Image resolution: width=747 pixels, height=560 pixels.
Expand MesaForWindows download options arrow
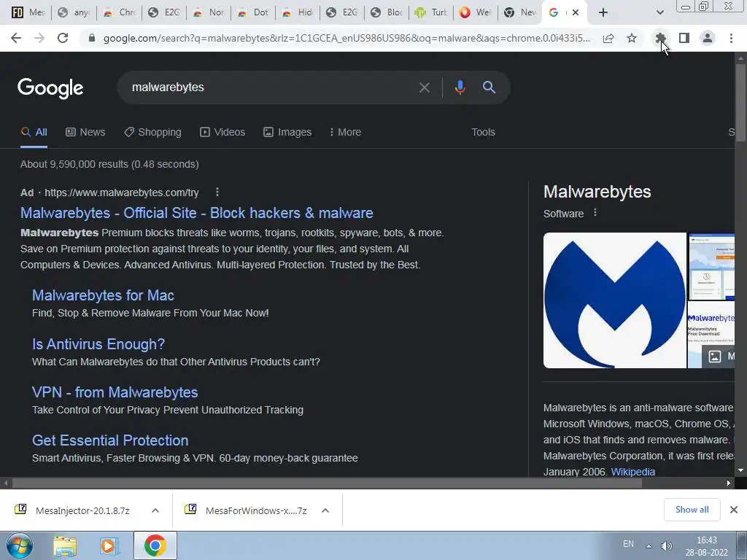click(325, 510)
